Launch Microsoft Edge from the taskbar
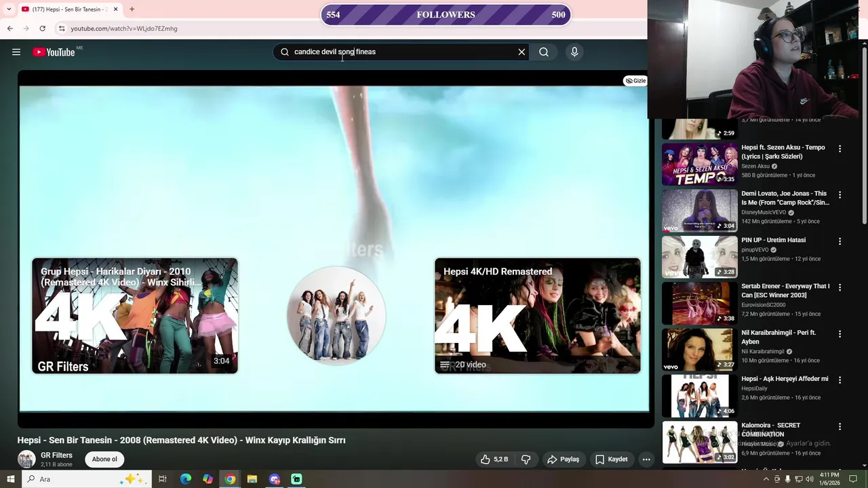The width and height of the screenshot is (868, 488). pyautogui.click(x=186, y=479)
